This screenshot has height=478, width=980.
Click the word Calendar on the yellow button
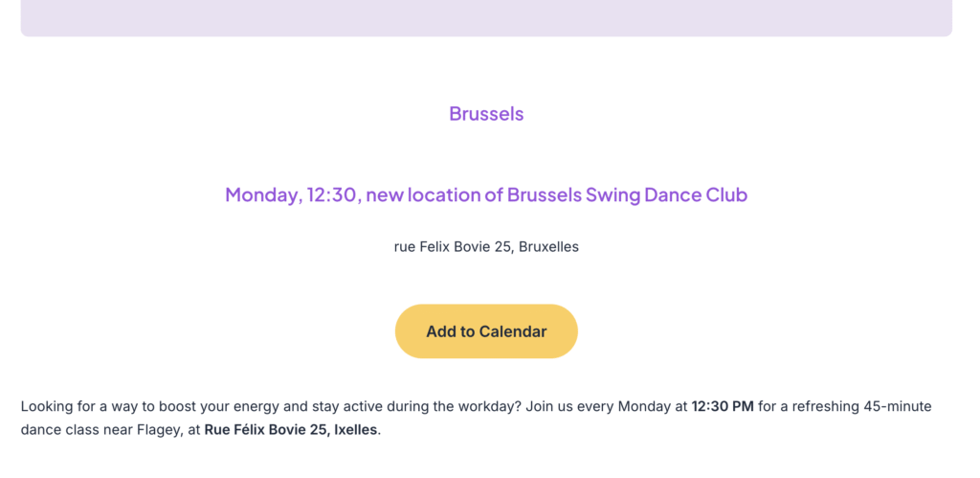pos(513,331)
